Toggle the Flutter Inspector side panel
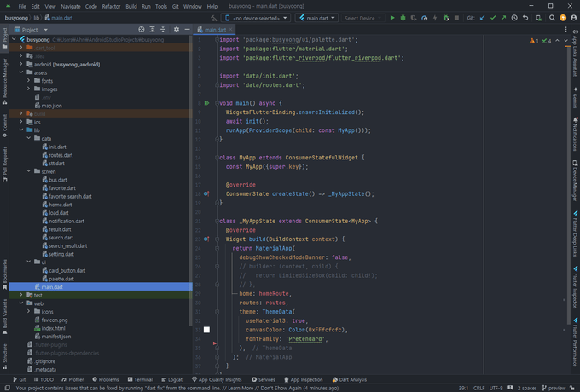This screenshot has height=392, width=580. 575,287
